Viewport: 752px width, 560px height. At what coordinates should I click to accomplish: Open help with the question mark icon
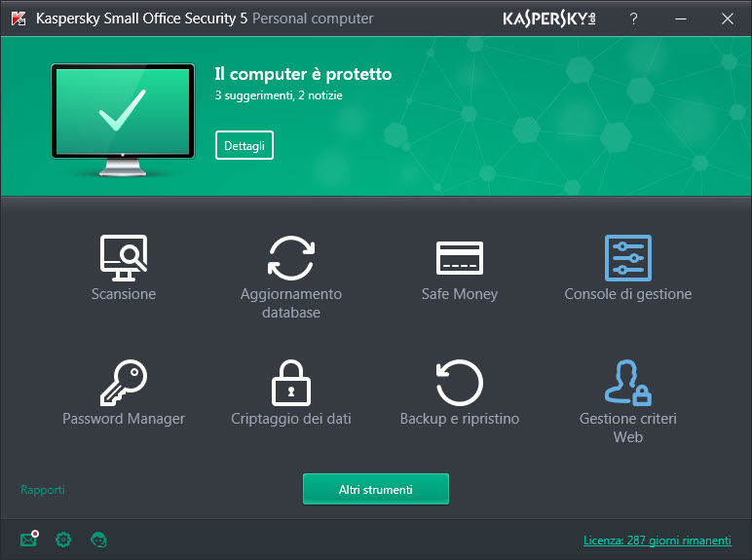tap(633, 19)
